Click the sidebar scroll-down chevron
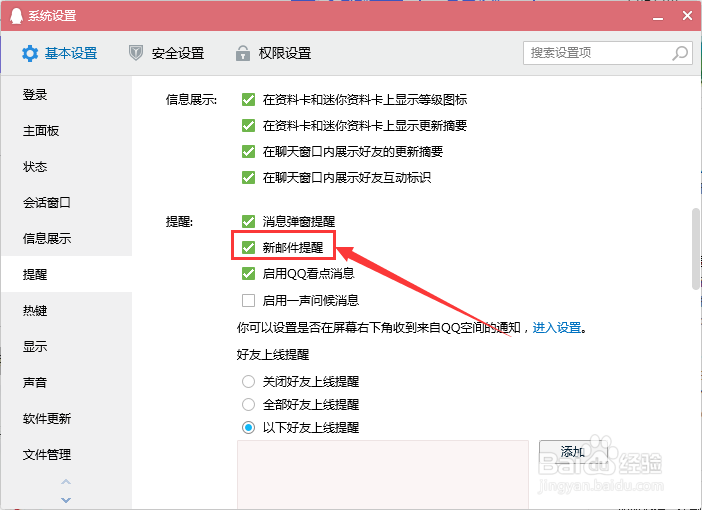The height and width of the screenshot is (510, 702). tap(66, 500)
